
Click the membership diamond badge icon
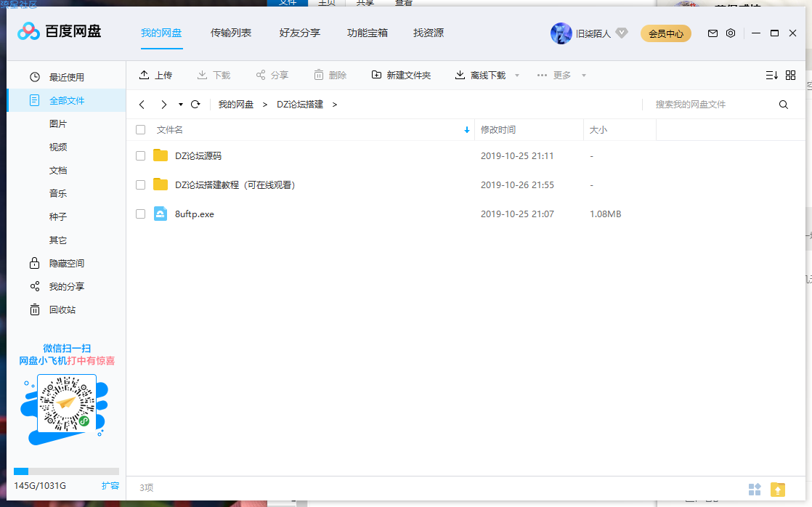click(x=622, y=33)
